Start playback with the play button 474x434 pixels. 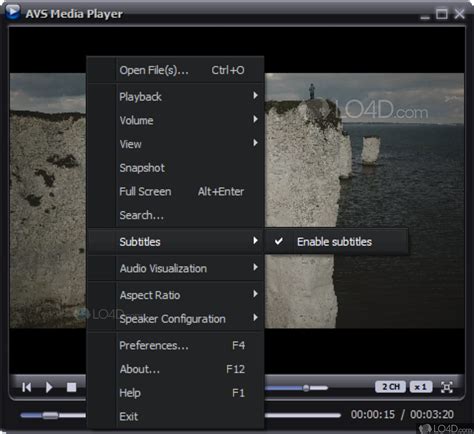click(x=49, y=387)
